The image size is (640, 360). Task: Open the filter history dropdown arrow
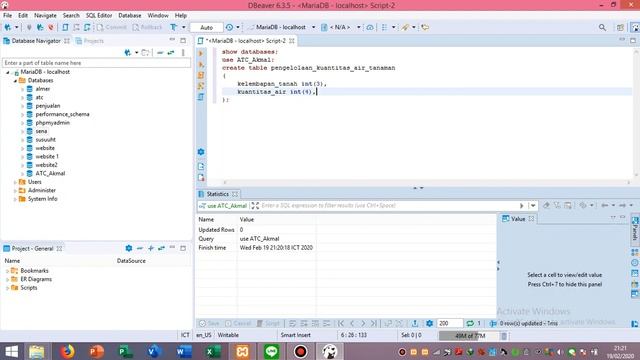tap(532, 206)
